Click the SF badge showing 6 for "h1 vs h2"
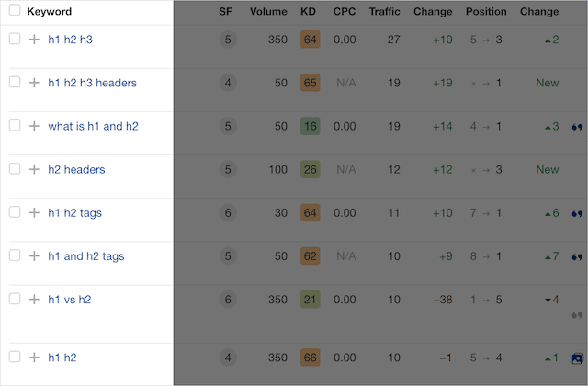 point(228,300)
